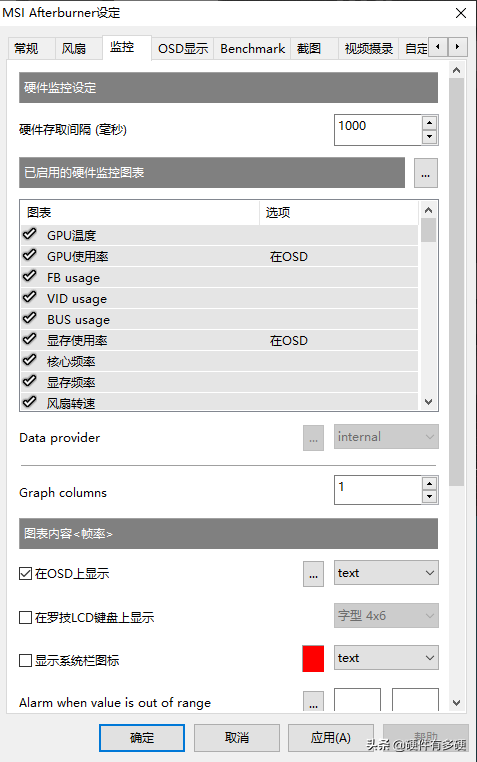Viewport: 477px width, 762px height.
Task: Click the red tray icon color swatch
Action: pos(313,658)
